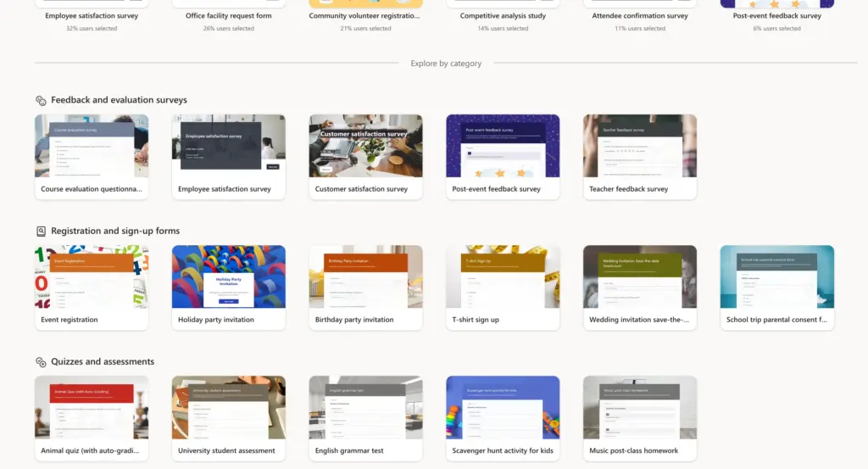Open the English grammar test template
The image size is (868, 469).
point(365,418)
